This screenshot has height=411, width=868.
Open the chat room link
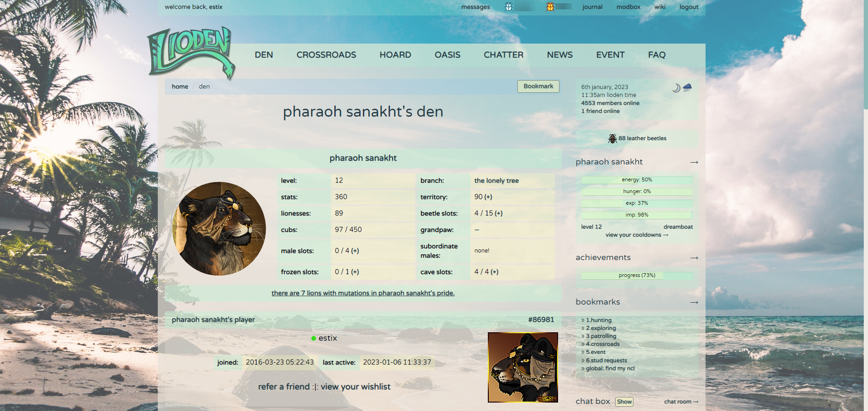tap(681, 402)
